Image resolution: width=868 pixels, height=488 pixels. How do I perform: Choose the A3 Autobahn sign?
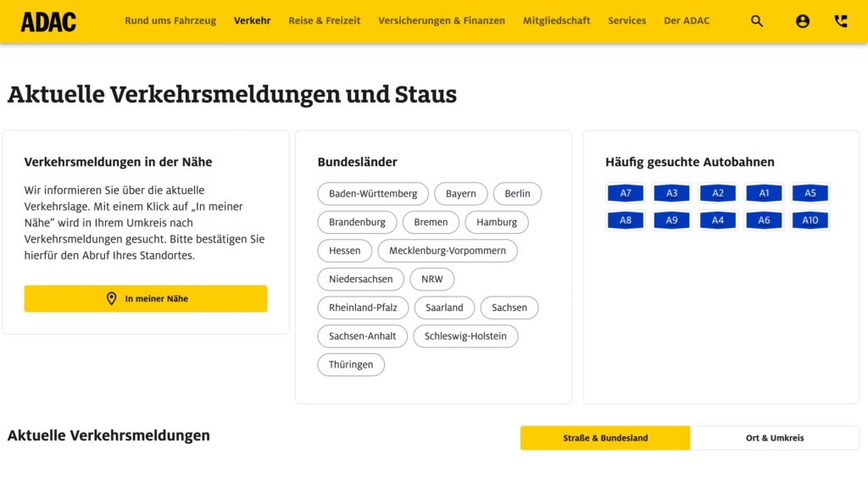pos(671,193)
